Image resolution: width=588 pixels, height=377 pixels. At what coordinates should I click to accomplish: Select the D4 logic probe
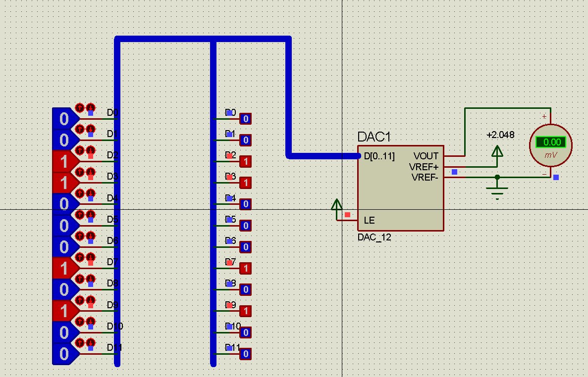tap(246, 204)
